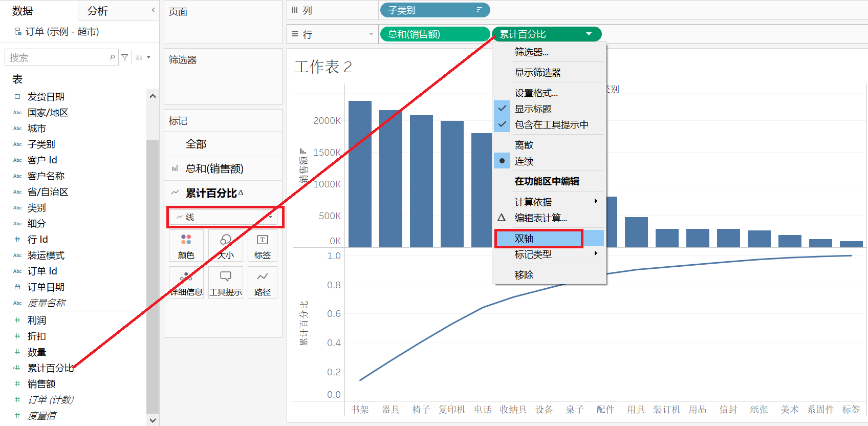Click the filter funnel icon beside search
Screen dimensions: 868x426
pyautogui.click(x=124, y=57)
